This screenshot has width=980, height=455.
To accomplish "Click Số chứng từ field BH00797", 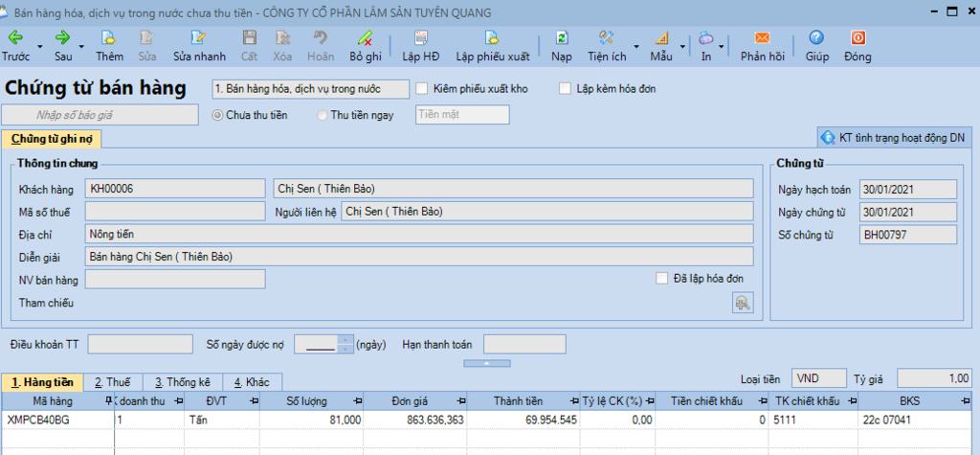I will (908, 235).
